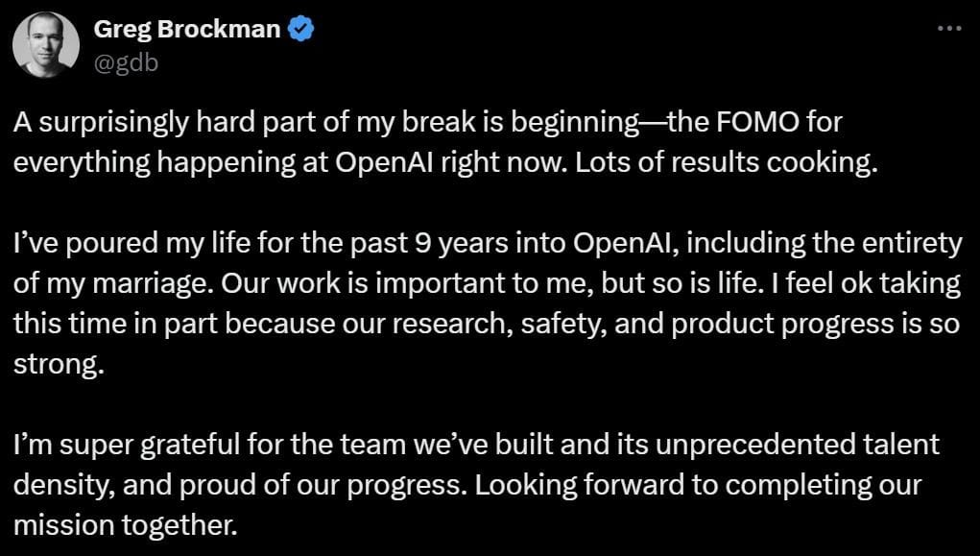Click "Lots of results cooking." sentence
Image resolution: width=980 pixels, height=556 pixels.
click(727, 163)
